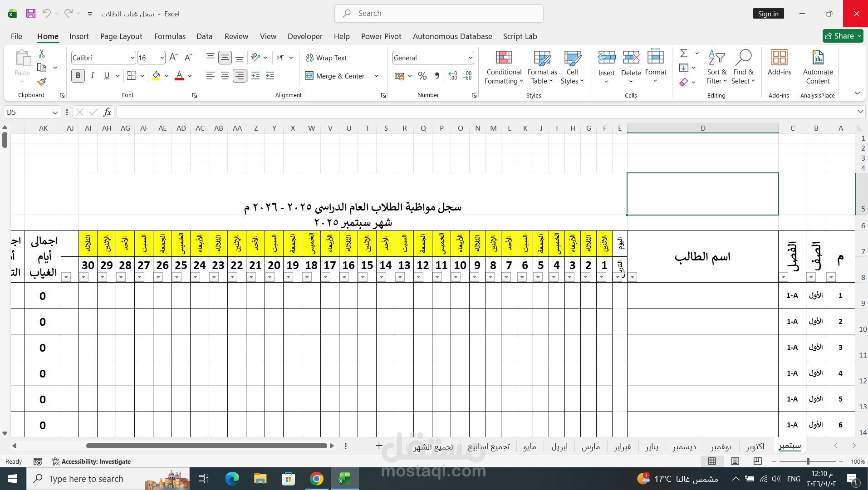Viewport: 868px width, 490px height.
Task: Apply red Font Color swatch
Action: 179,76
